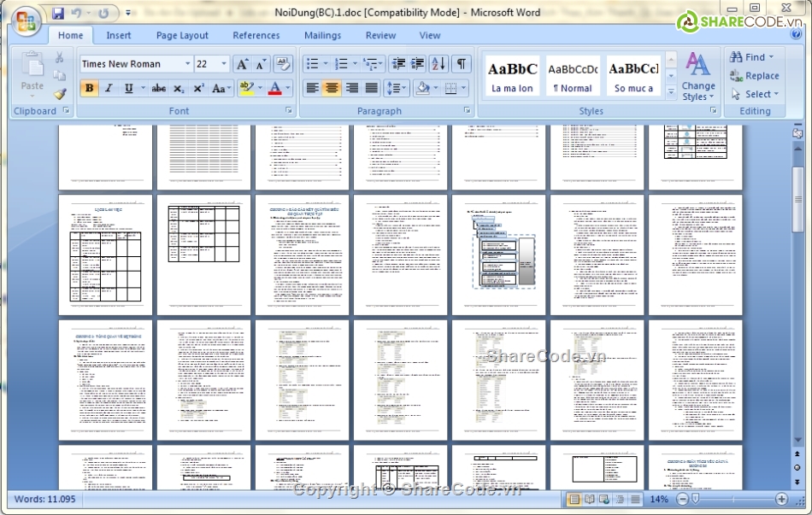Open the text highlight color dropdown arrow

260,89
